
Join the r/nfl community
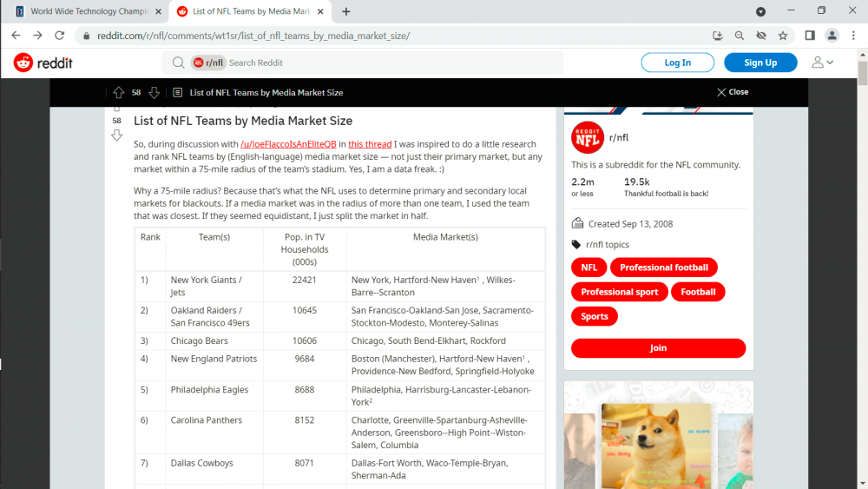click(658, 348)
